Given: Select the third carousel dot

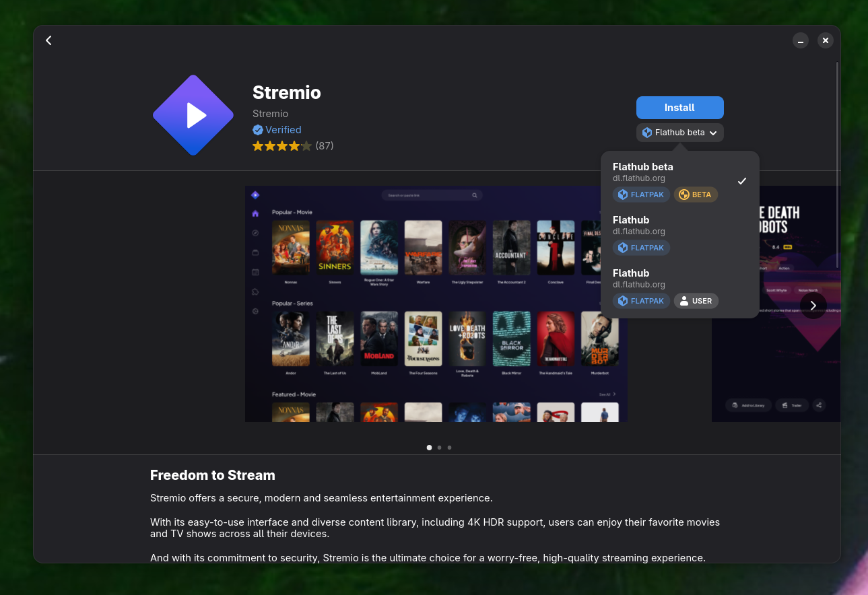Looking at the screenshot, I should click(x=449, y=448).
